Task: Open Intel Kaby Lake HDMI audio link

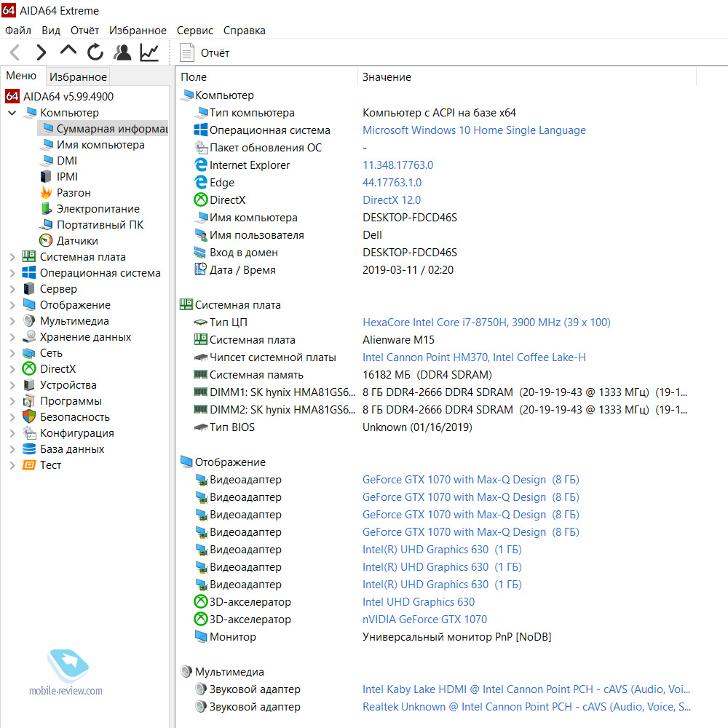Action: pyautogui.click(x=526, y=689)
